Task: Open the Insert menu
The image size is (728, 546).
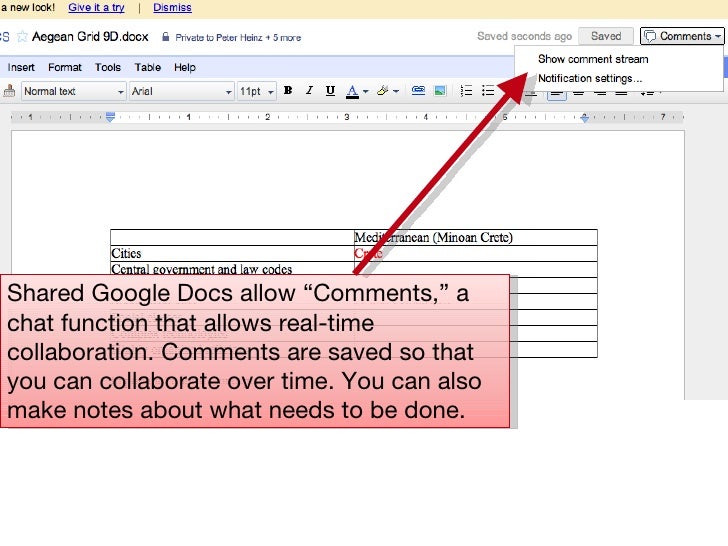Action: (21, 67)
